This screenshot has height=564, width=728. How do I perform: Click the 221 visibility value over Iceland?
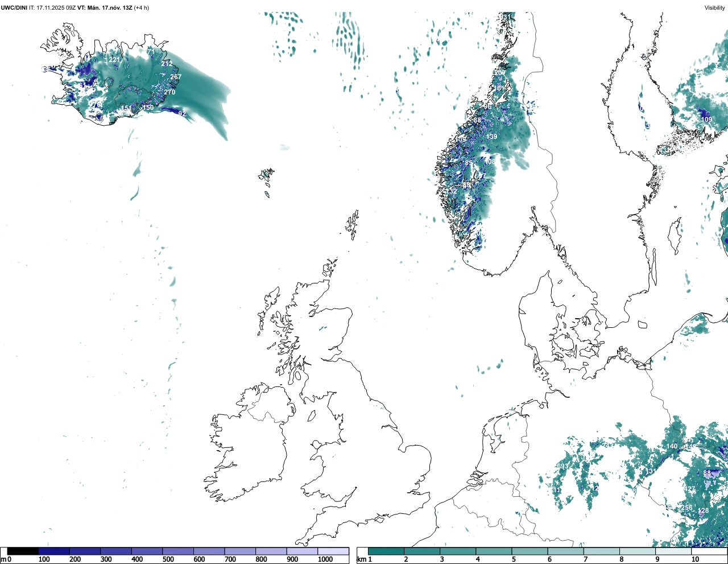114,60
